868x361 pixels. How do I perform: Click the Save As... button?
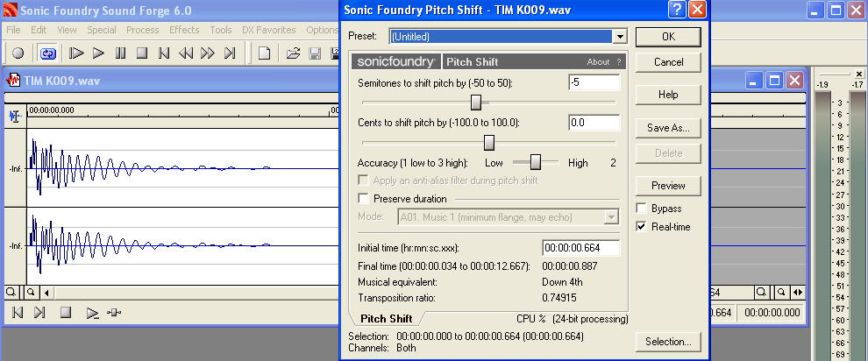(668, 128)
